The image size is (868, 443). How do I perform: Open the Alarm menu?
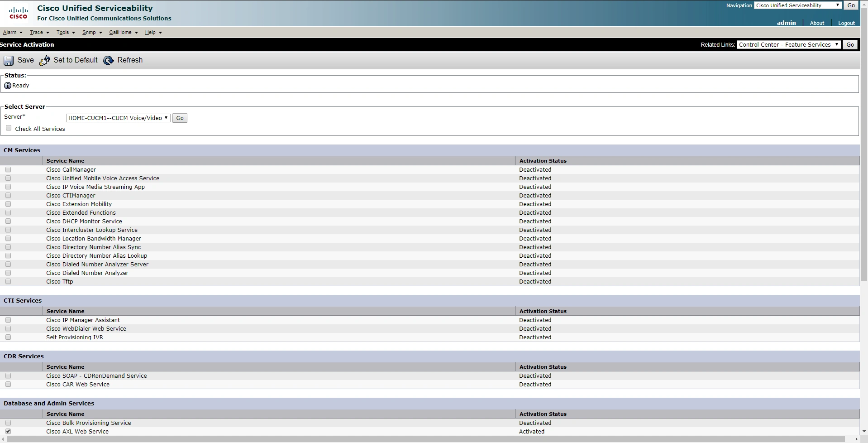point(13,32)
